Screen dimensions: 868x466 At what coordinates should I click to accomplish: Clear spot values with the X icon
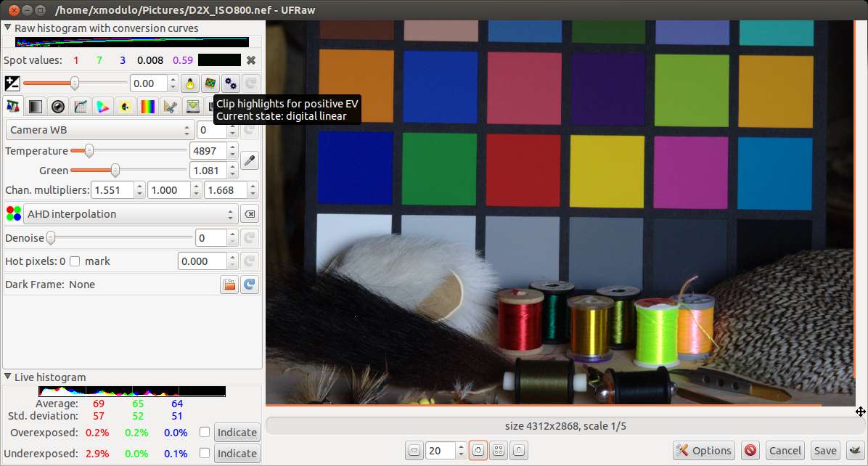pos(251,60)
